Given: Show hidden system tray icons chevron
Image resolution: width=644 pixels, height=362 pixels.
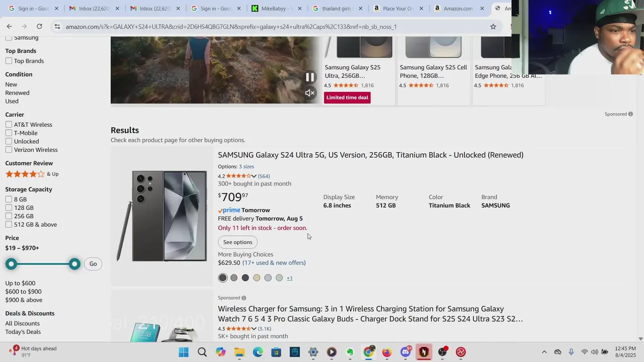Looking at the screenshot, I should pos(544,352).
